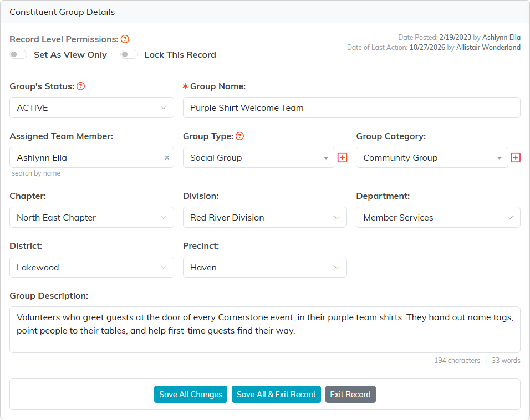The height and width of the screenshot is (420, 530).
Task: Focus the Group Name input field
Action: pos(351,107)
